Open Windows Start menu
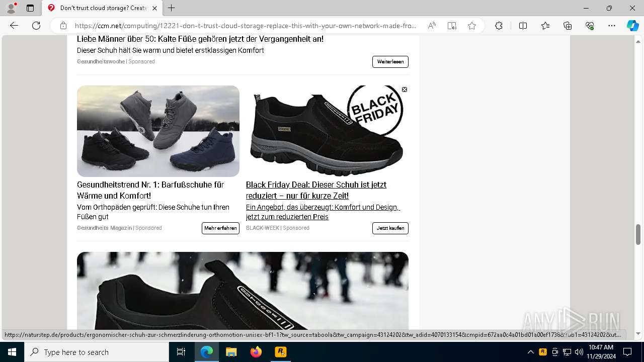The image size is (644, 362). point(12,352)
